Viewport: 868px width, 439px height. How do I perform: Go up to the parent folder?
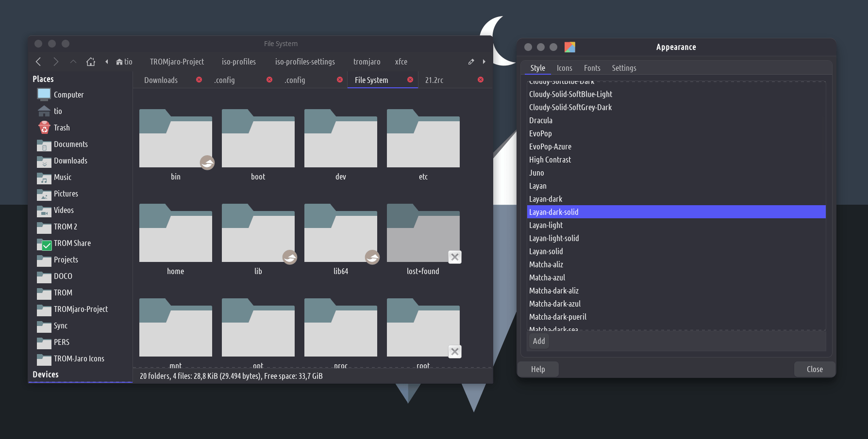[x=73, y=62]
